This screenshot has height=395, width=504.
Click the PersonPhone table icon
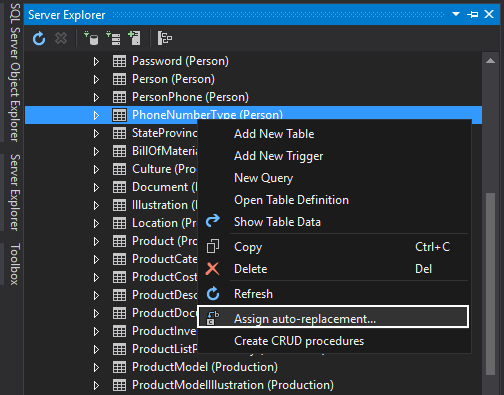coord(119,97)
